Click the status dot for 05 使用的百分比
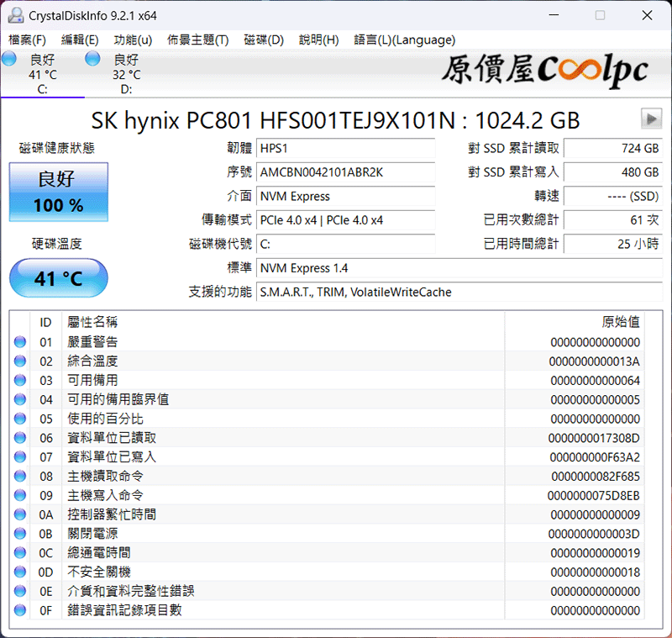The height and width of the screenshot is (638, 672). 20,419
